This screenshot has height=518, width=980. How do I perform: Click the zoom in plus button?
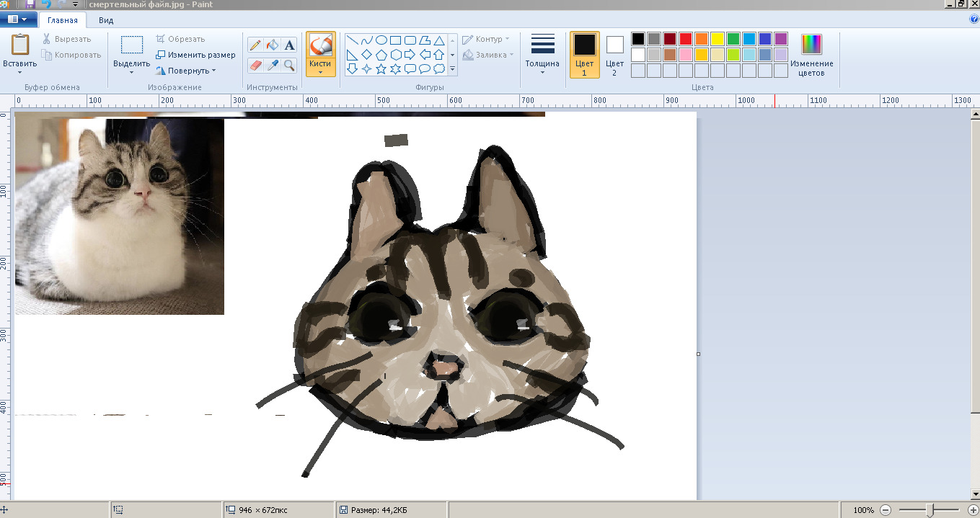pyautogui.click(x=973, y=510)
